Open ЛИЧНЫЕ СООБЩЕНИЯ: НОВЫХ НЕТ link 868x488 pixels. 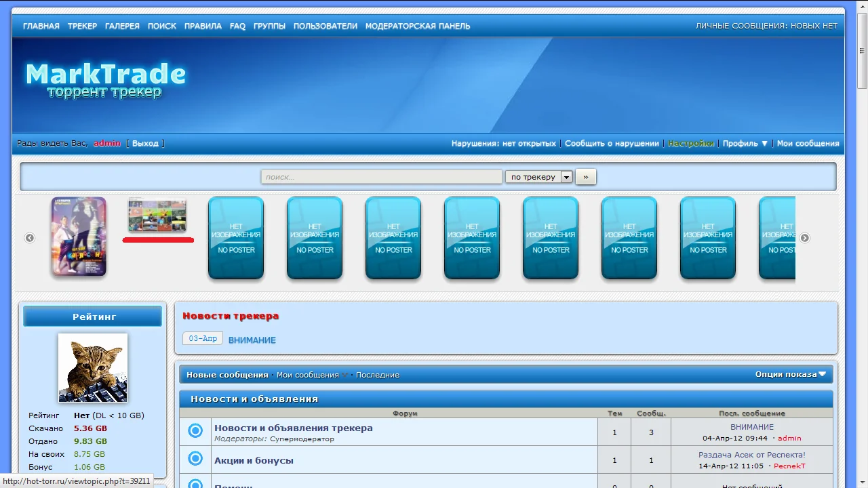(766, 26)
